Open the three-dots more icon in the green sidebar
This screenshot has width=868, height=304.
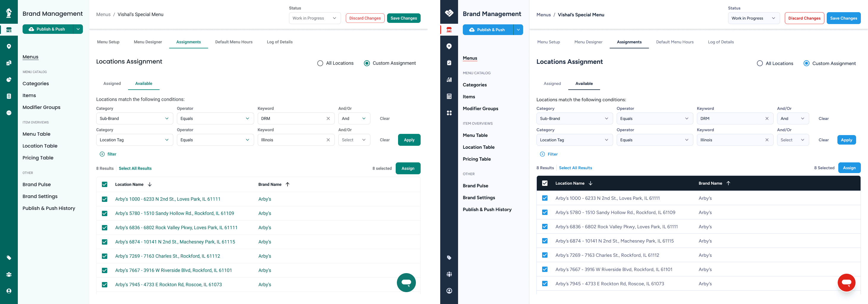[x=9, y=113]
